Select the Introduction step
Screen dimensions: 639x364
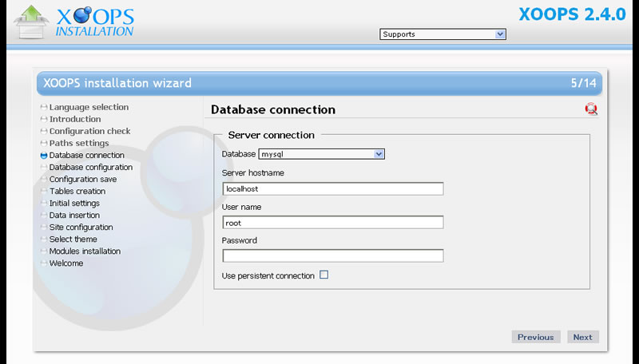coord(75,119)
